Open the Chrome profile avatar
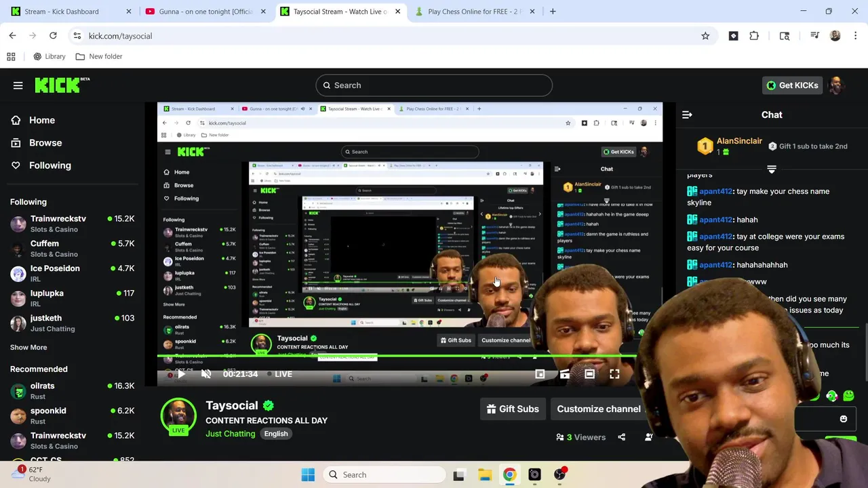Screen dimensions: 868x488 click(x=835, y=36)
